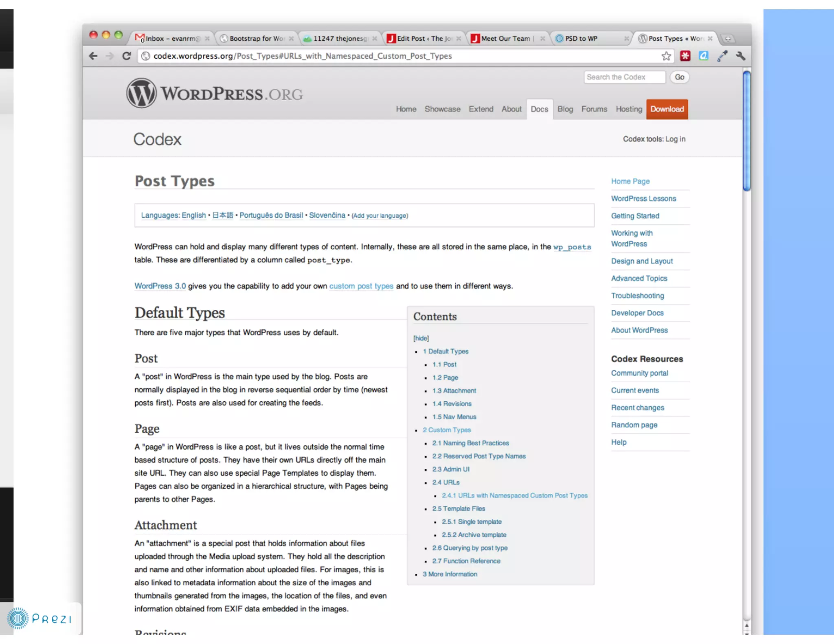Open Random page link

[634, 425]
